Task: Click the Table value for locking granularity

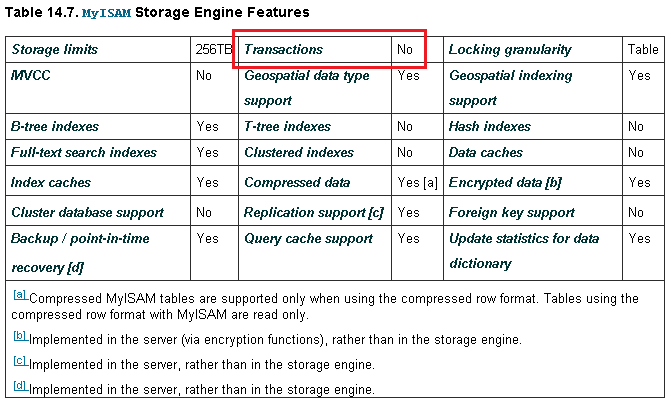Action: click(x=643, y=50)
